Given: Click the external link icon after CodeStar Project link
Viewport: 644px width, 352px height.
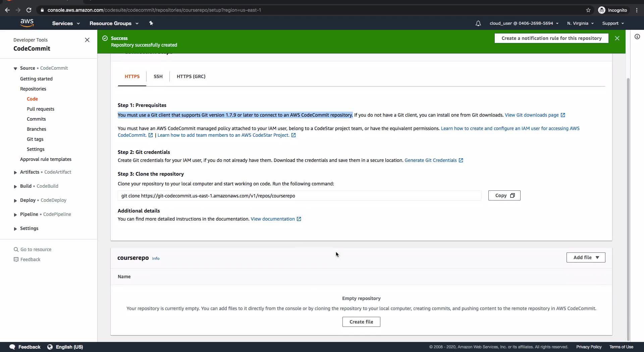Looking at the screenshot, I should (293, 135).
